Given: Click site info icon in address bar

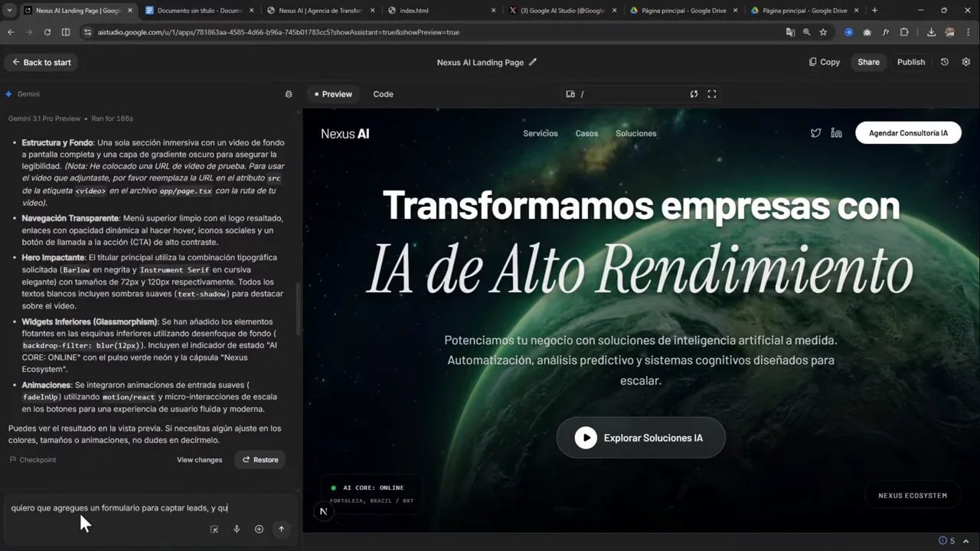Looking at the screenshot, I should [87, 32].
